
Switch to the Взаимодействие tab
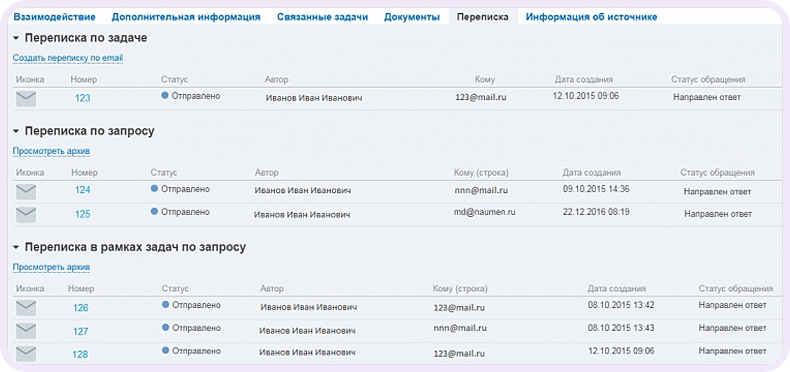tap(54, 17)
